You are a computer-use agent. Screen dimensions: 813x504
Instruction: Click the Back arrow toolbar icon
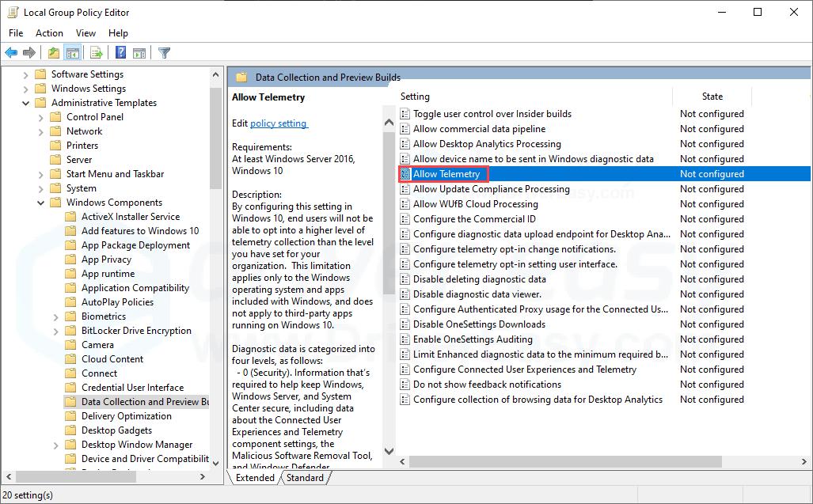pos(11,53)
